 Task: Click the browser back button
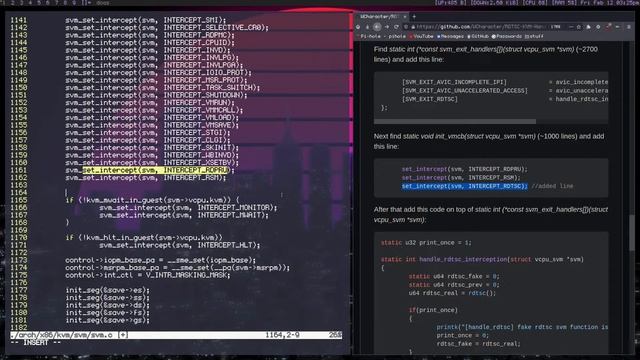click(x=377, y=27)
